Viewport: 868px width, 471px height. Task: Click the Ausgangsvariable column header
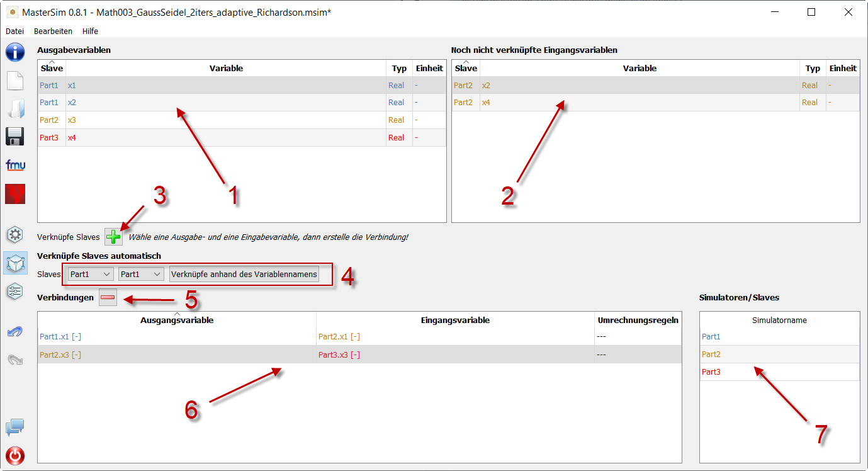177,320
